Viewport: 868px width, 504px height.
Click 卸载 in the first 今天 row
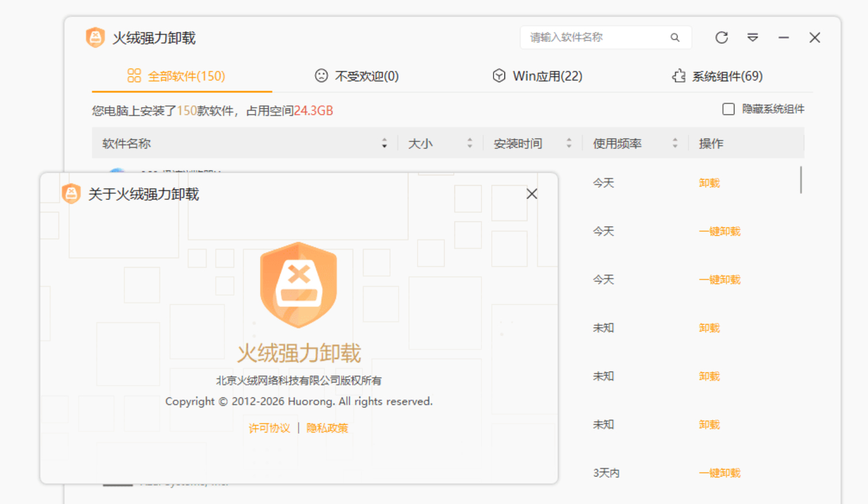tap(709, 183)
